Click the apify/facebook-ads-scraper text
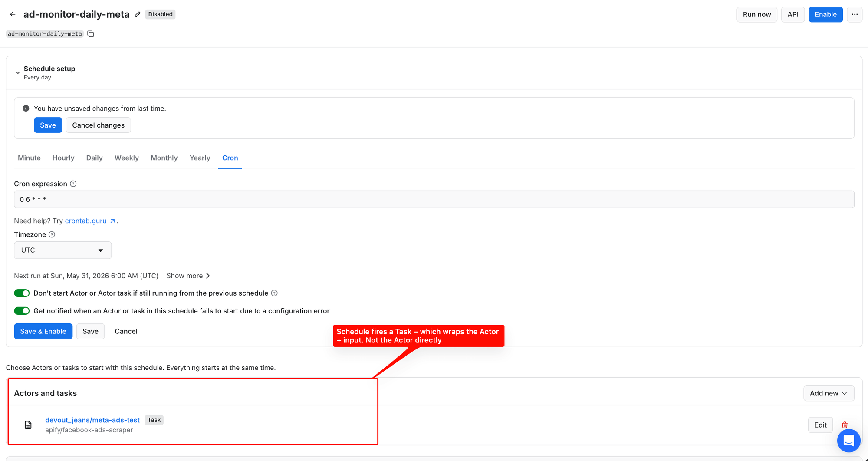868x461 pixels. [89, 430]
